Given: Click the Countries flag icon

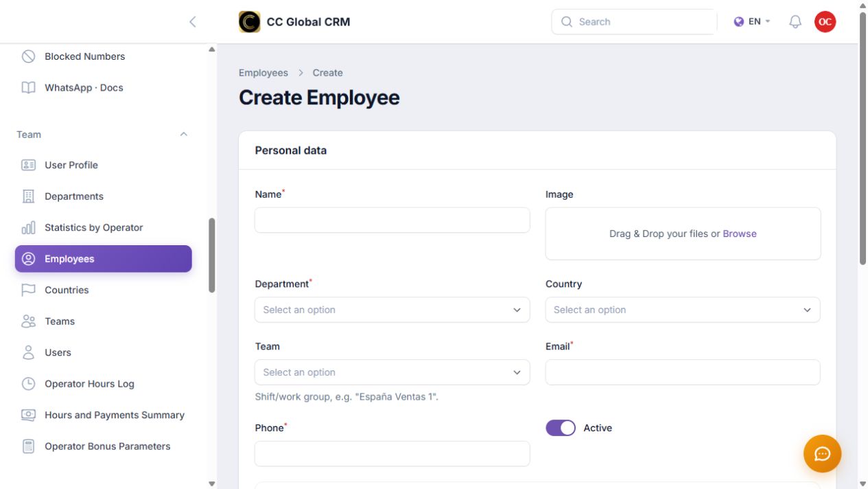Looking at the screenshot, I should (28, 290).
